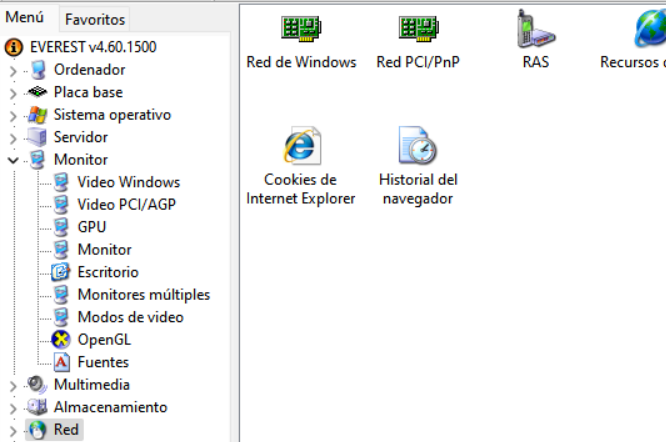Viewport: 666px width, 442px height.
Task: Click the Modos de video icon
Action: pyautogui.click(x=61, y=317)
